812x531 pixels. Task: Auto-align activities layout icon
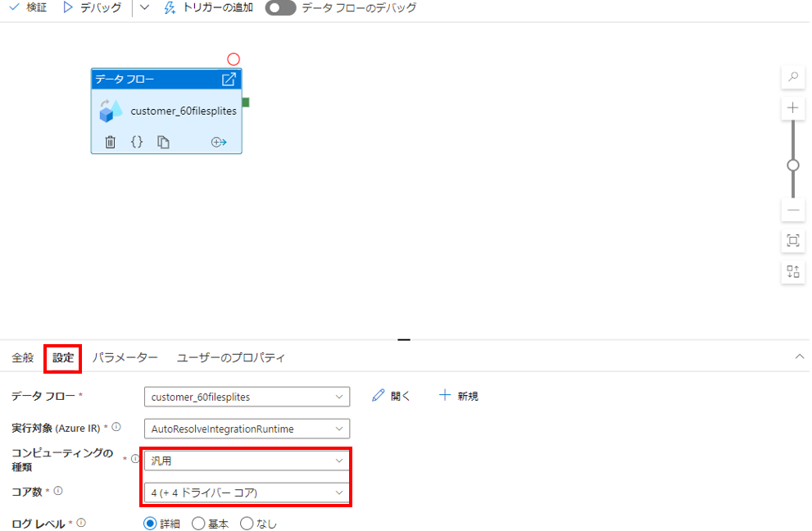coord(793,271)
